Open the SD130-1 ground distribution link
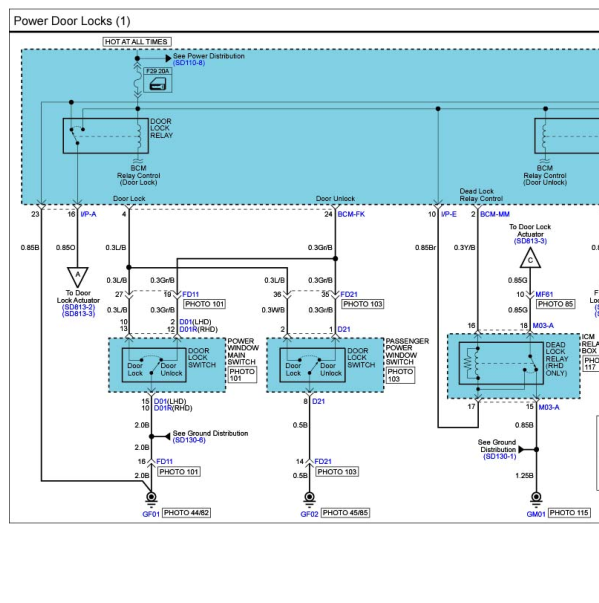 tap(499, 456)
